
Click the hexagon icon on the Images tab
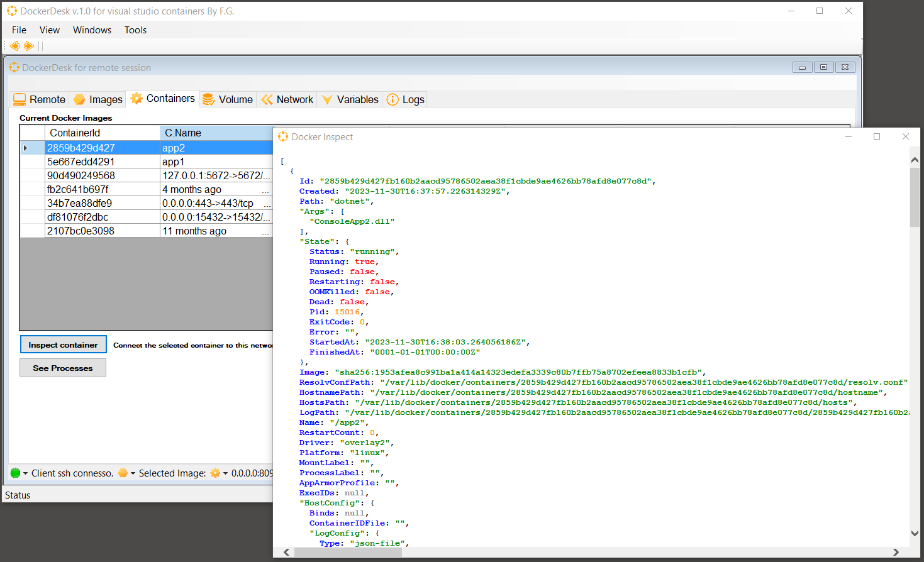point(79,99)
